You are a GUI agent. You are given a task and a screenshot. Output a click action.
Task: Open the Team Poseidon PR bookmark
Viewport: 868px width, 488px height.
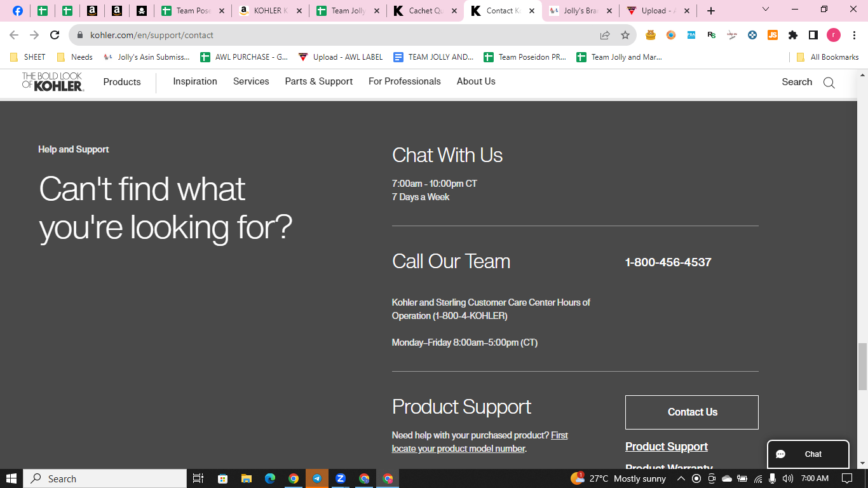[526, 57]
